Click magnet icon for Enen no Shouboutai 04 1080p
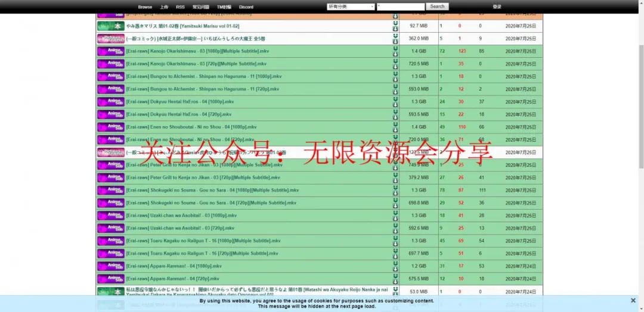 pos(395,124)
